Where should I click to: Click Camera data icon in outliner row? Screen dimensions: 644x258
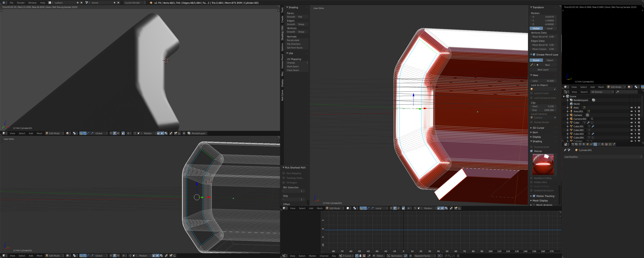(x=587, y=115)
